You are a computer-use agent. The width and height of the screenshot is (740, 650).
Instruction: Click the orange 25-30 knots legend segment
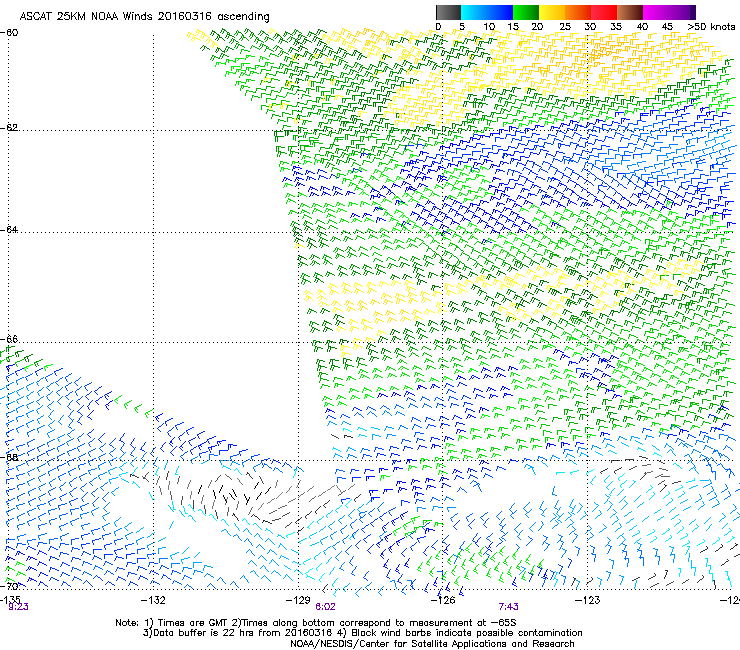click(578, 12)
